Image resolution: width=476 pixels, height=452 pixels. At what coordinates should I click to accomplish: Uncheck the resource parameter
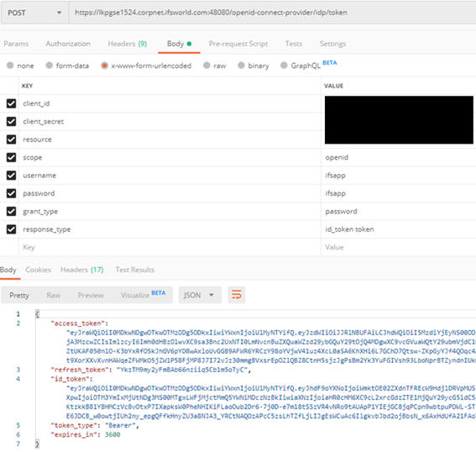[11, 139]
